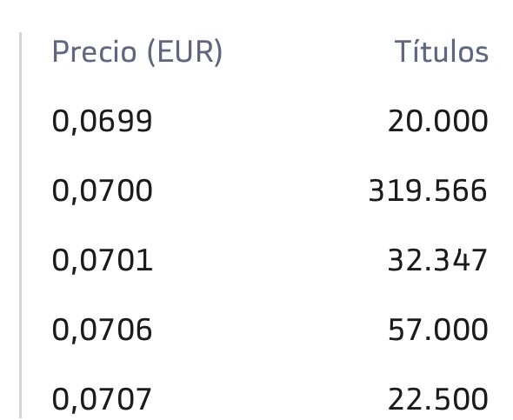Select the price 0,0706
513x420 pixels.
tap(102, 330)
